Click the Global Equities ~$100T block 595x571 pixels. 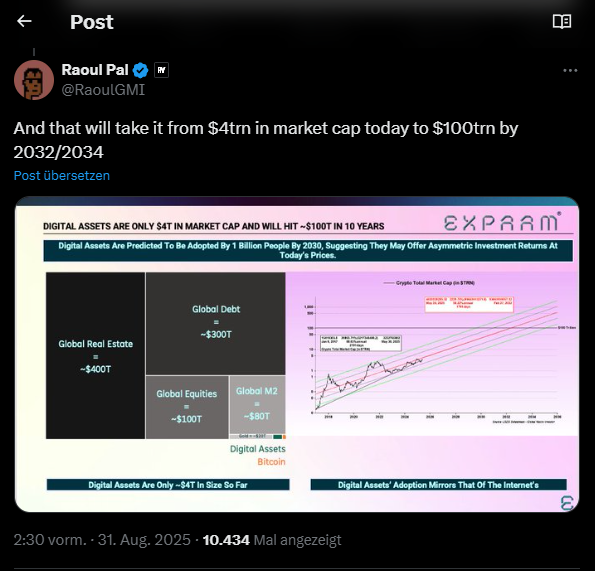pos(187,407)
